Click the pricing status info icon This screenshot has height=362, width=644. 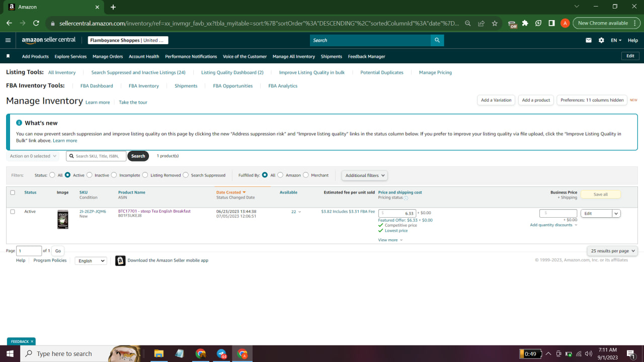coord(406,198)
